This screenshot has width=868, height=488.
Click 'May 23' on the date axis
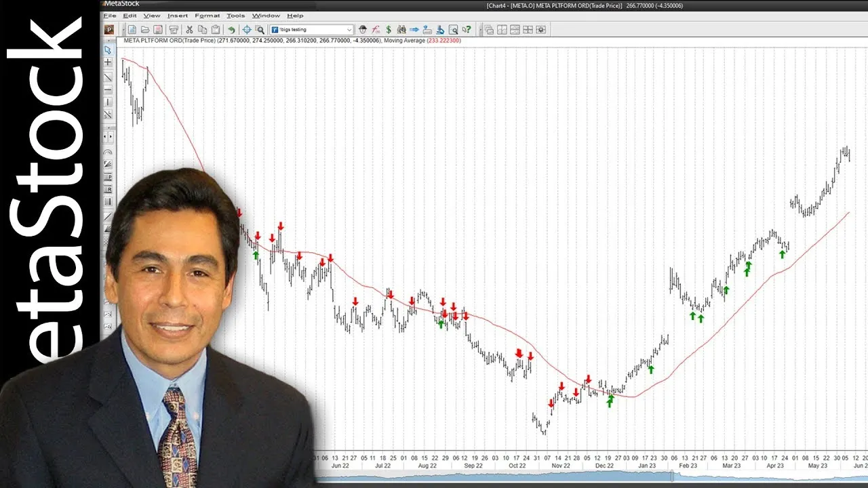tap(818, 466)
